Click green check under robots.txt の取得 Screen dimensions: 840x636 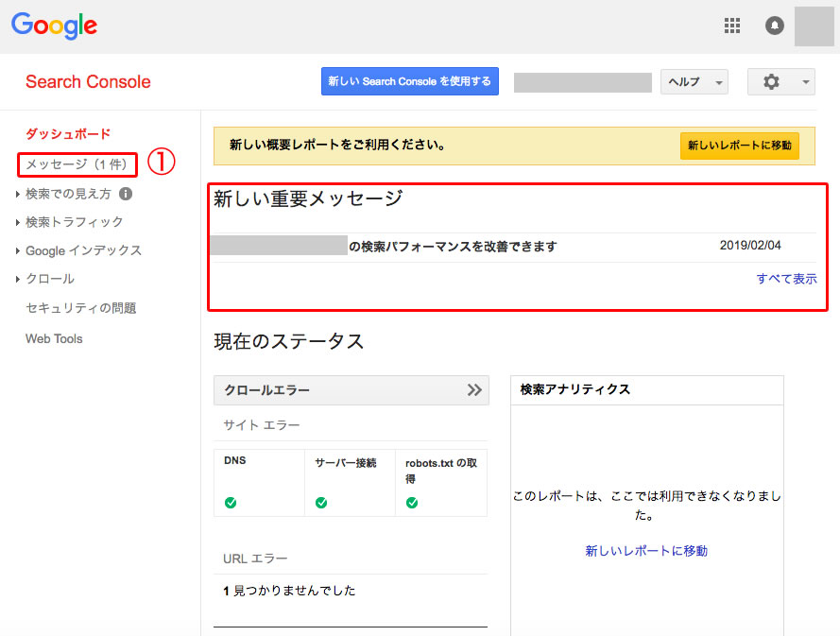(x=412, y=503)
